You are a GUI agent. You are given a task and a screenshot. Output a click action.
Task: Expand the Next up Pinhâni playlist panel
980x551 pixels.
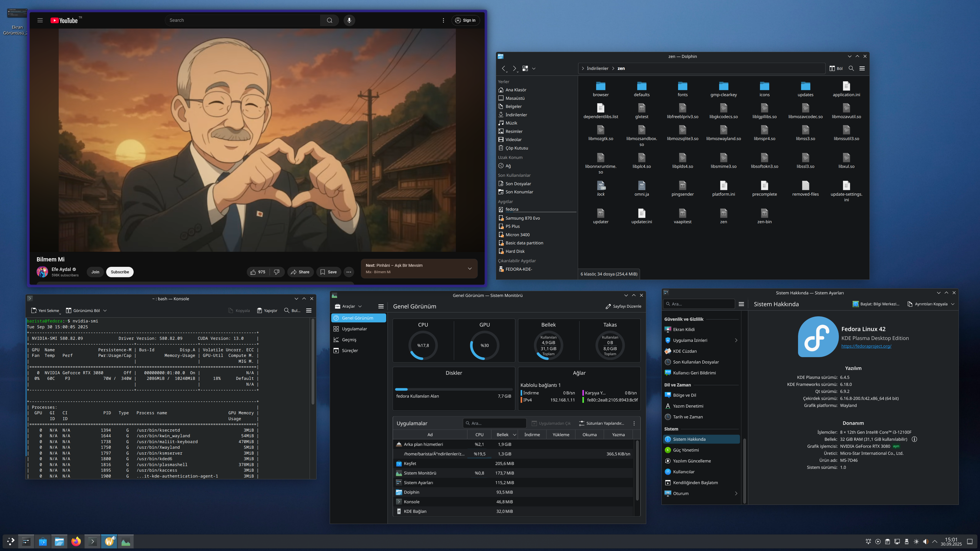[470, 268]
